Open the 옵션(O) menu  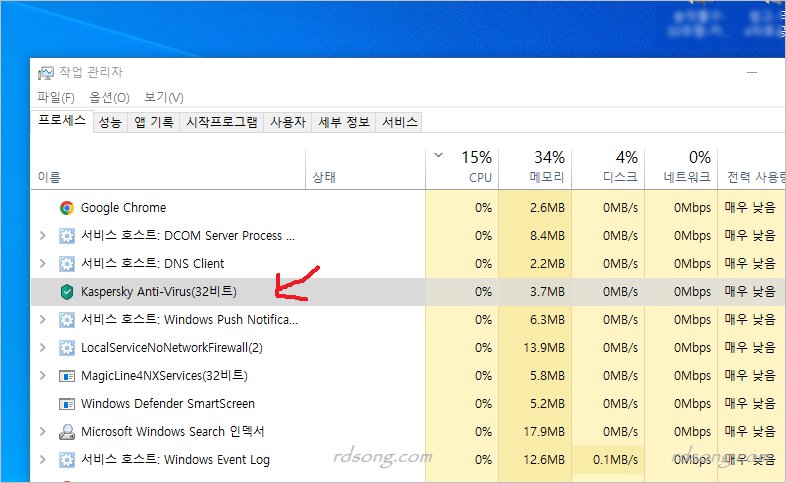pyautogui.click(x=109, y=97)
